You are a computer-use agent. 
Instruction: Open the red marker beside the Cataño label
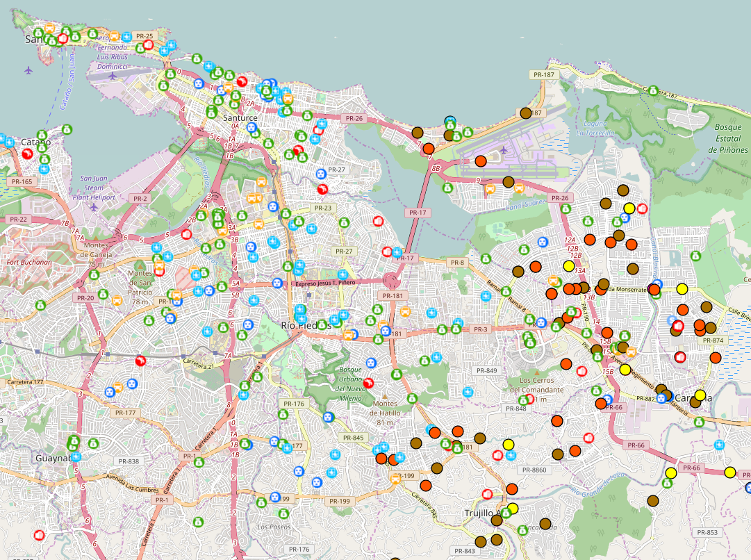27,154
